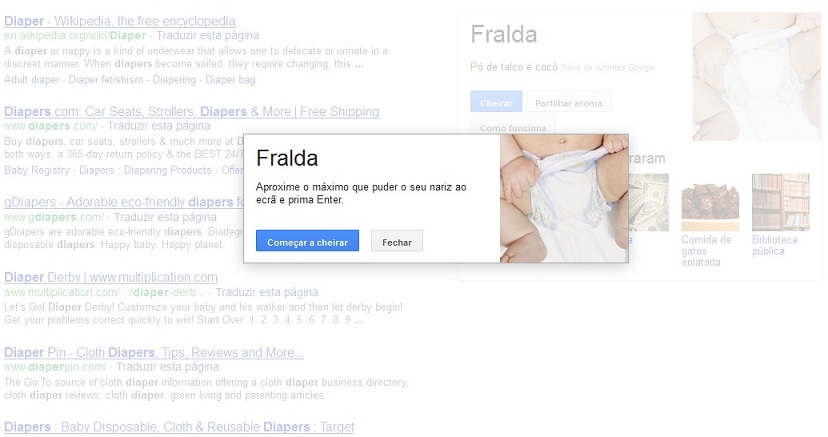Open Diapers Baby Disposable Target result
Screen dimensions: 828x437
[179, 426]
